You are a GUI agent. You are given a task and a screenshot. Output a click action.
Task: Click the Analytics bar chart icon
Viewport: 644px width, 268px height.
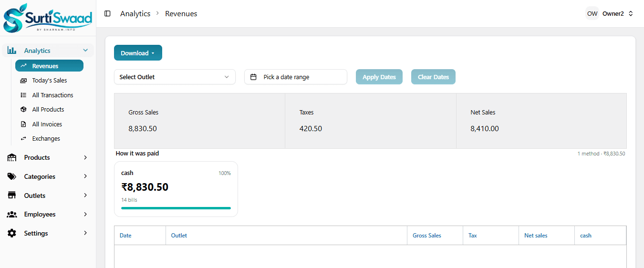click(x=12, y=51)
